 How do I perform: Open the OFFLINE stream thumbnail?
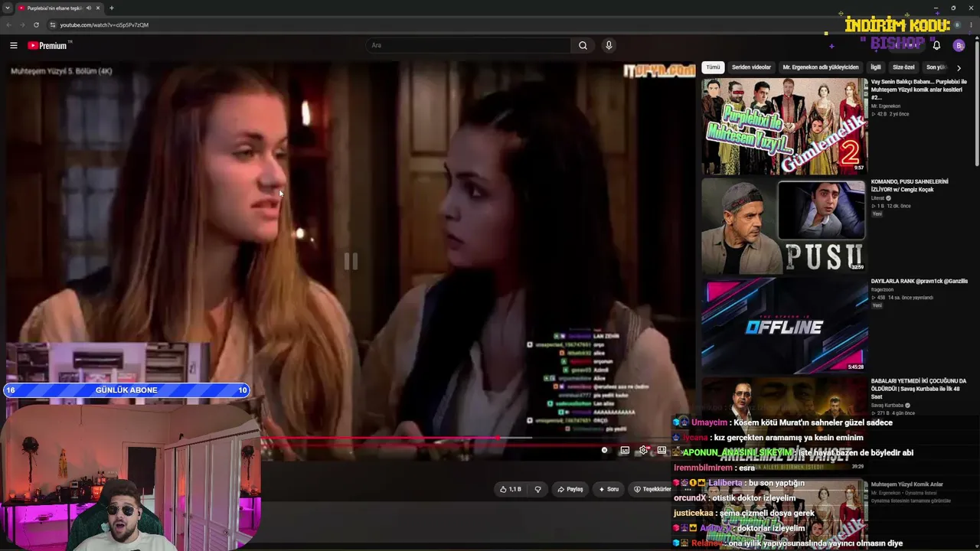click(784, 325)
